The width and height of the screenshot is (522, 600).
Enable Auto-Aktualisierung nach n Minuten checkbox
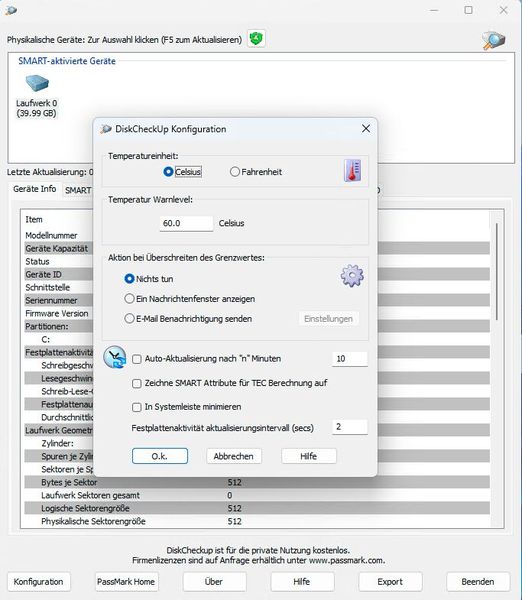point(137,359)
